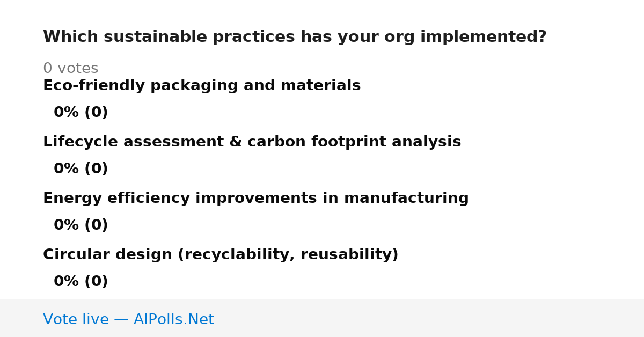Click the 0 votes total count
The image size is (644, 337).
tap(70, 69)
